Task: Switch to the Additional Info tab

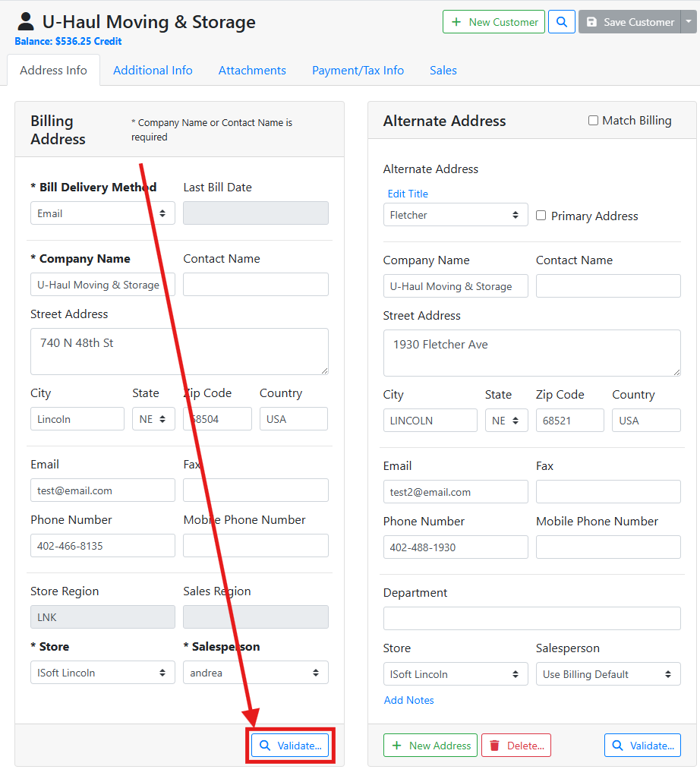Action: click(x=153, y=71)
